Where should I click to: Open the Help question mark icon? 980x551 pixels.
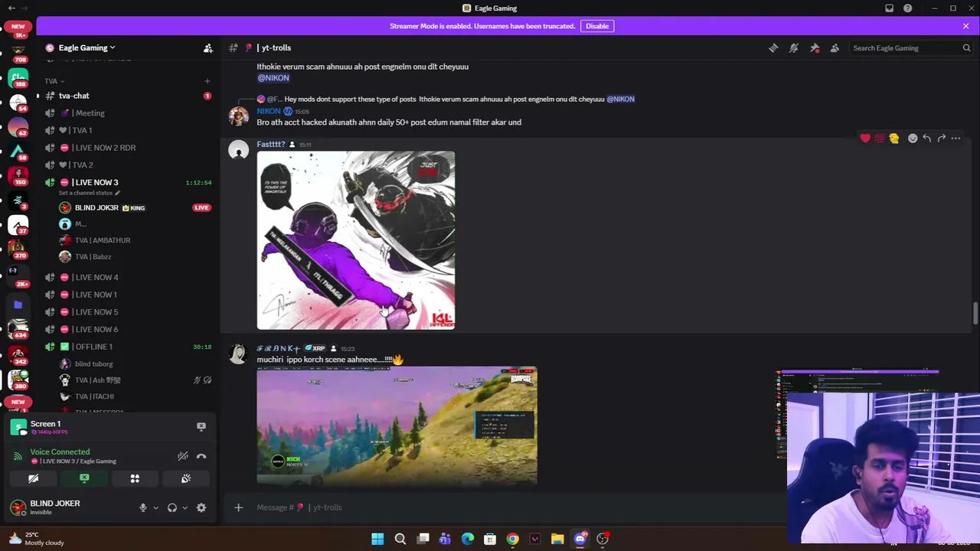pos(907,8)
